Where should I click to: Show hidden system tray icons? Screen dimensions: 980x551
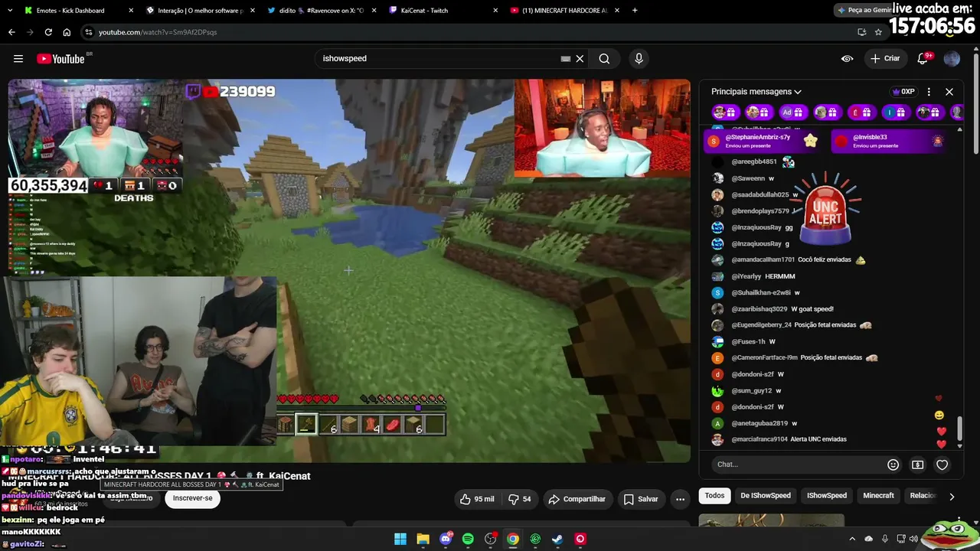coord(852,540)
